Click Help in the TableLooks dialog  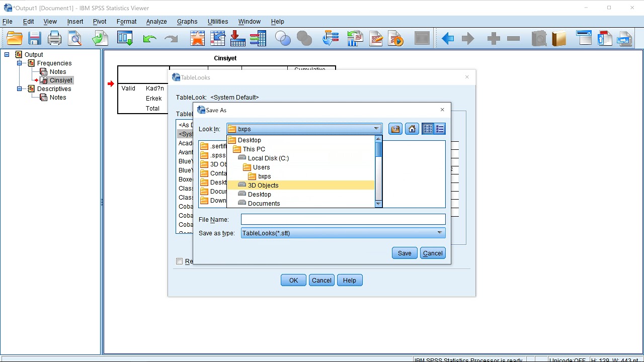click(x=350, y=281)
